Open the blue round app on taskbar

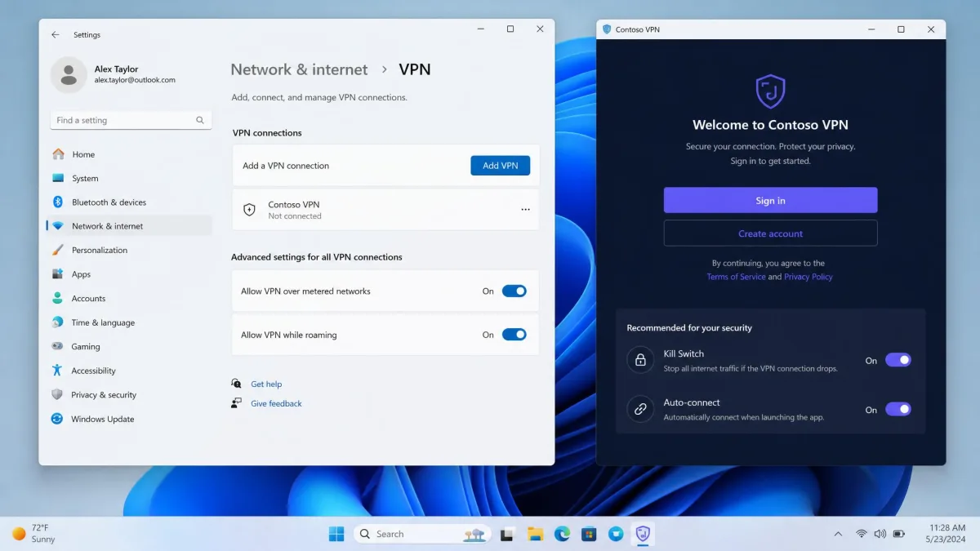click(x=616, y=534)
